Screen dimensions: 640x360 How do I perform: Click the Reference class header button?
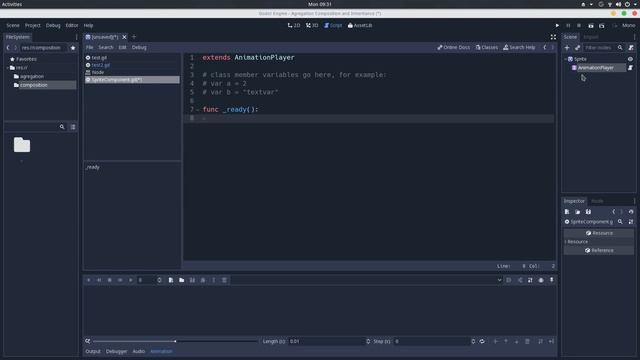(599, 250)
